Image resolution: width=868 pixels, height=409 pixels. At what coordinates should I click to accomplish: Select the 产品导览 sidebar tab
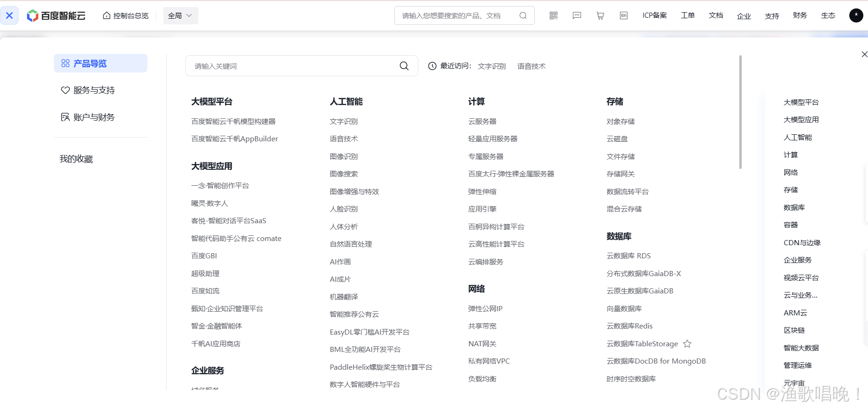pos(101,63)
